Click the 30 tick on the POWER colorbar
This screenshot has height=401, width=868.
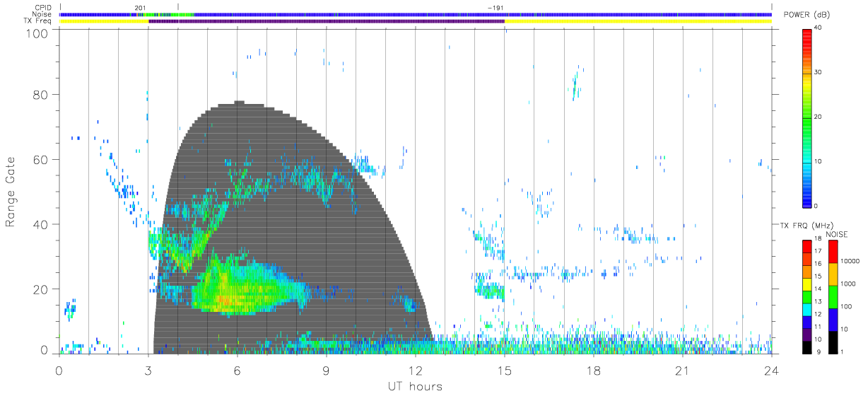tap(817, 72)
